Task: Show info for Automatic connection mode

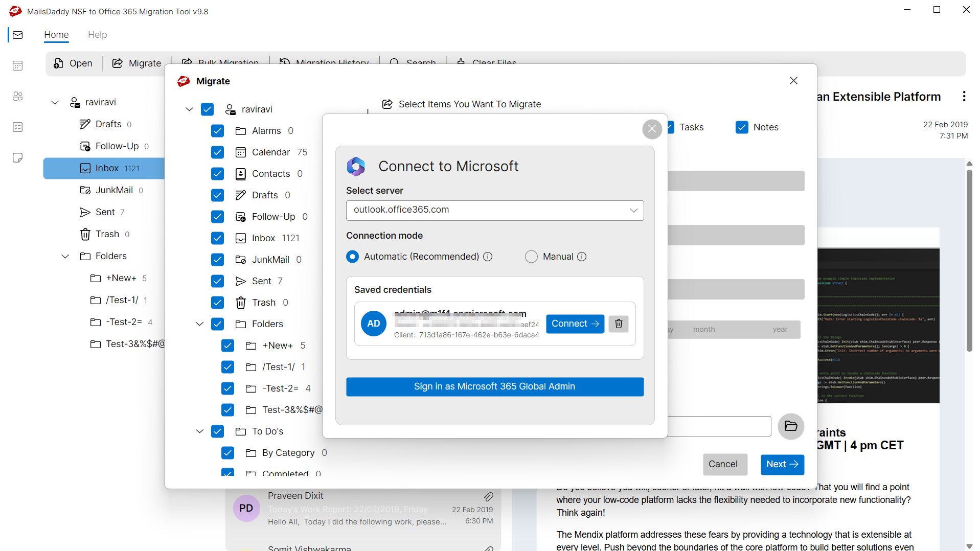Action: coord(488,257)
